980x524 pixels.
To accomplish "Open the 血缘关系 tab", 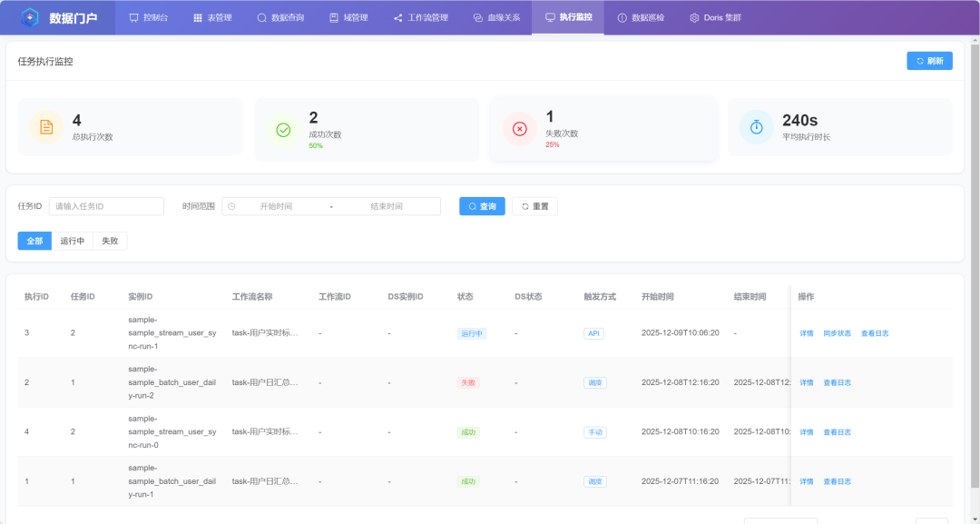I will (x=497, y=17).
